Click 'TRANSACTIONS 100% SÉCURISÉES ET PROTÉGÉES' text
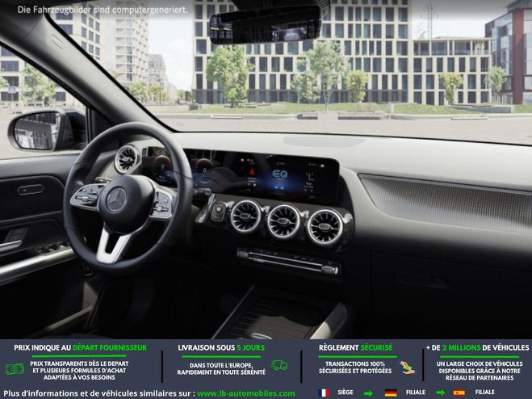Viewport: 532px width, 399px height. pos(355,367)
